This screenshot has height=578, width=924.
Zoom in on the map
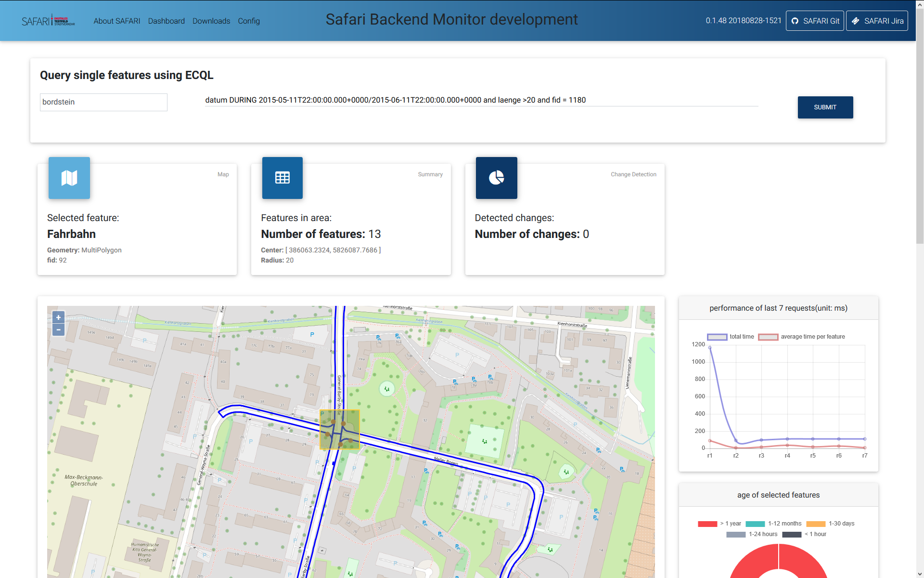pos(58,317)
